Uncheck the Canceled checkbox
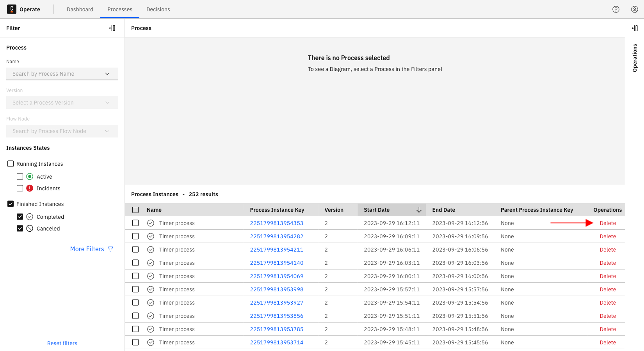This screenshot has width=644, height=351. [x=20, y=229]
